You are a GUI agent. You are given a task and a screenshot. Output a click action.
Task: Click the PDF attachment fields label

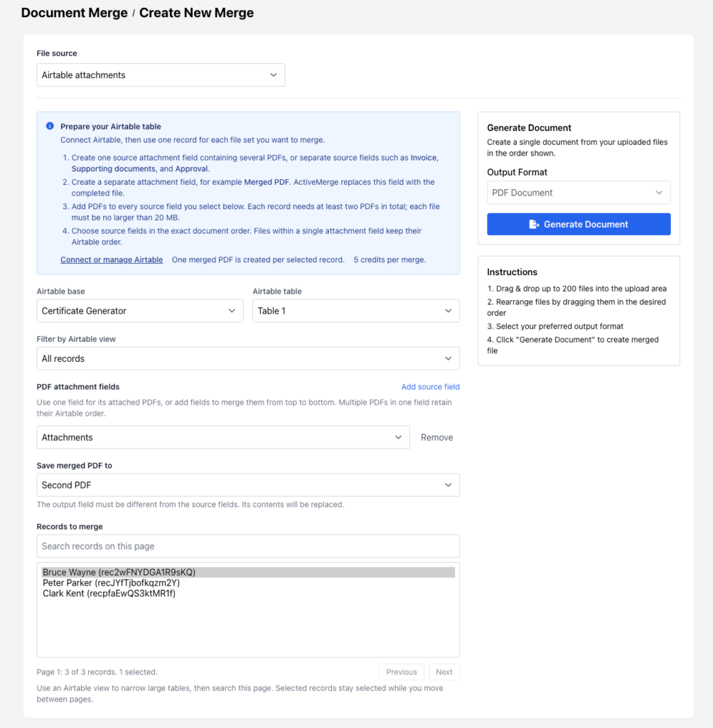(78, 387)
